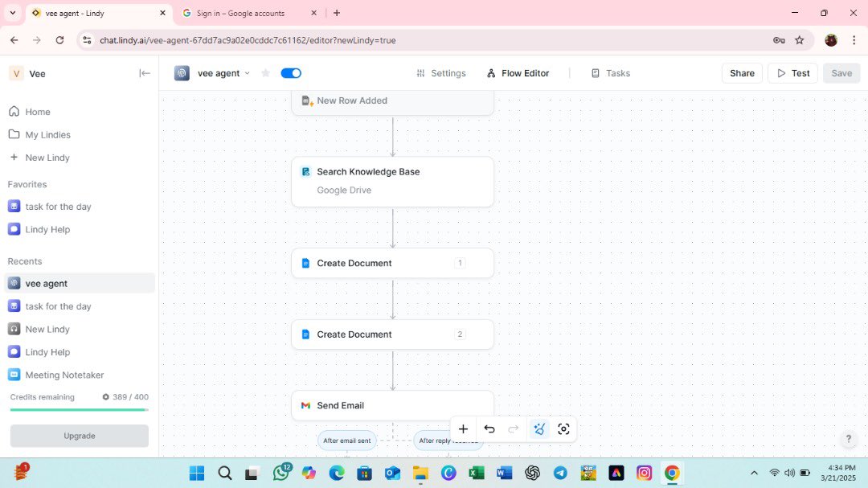Select the Search Knowledge Base node
This screenshot has height=488, width=868.
[392, 182]
